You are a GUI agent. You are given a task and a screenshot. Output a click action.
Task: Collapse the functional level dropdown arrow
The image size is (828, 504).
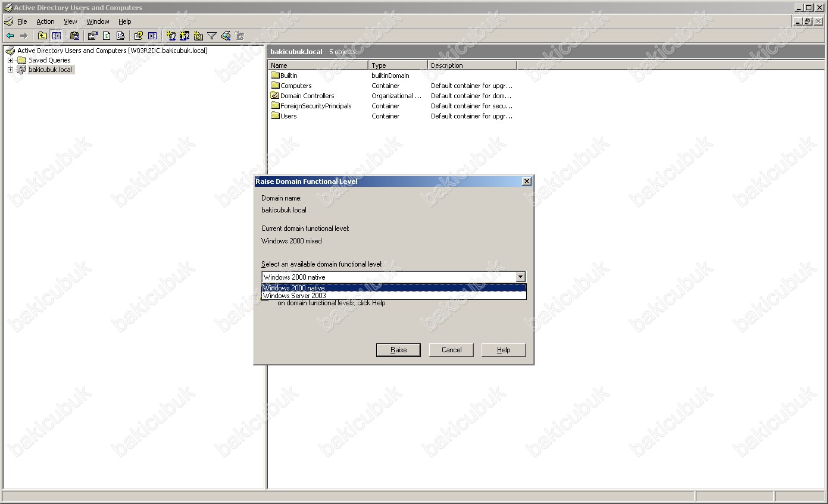coord(521,277)
